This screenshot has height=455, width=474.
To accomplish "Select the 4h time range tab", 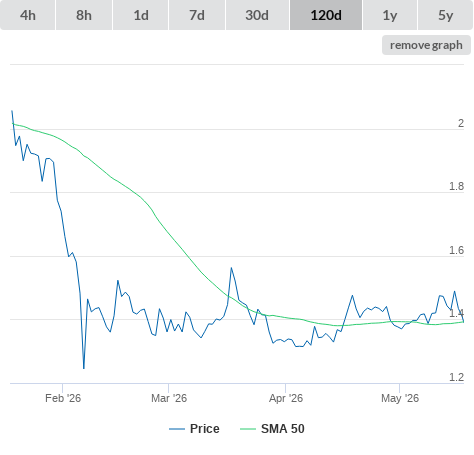I will (x=28, y=15).
